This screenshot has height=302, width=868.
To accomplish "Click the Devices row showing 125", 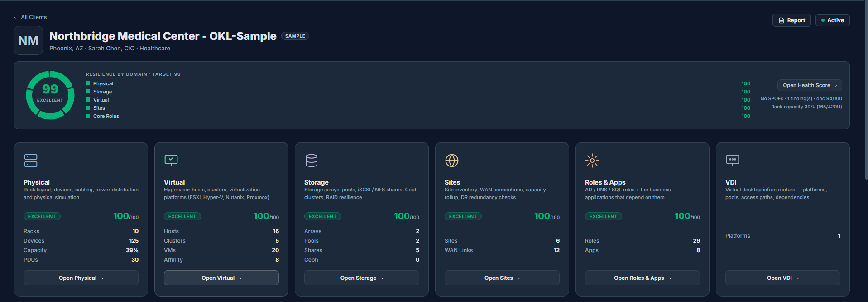I will (81, 241).
